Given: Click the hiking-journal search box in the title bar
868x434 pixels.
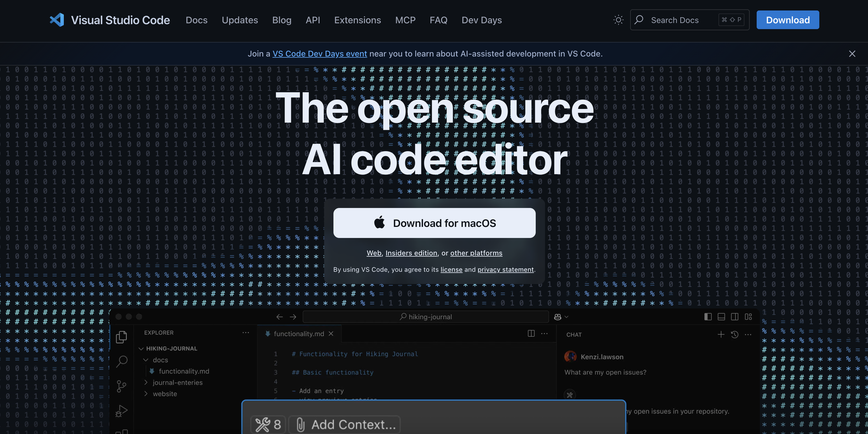Looking at the screenshot, I should [x=426, y=317].
